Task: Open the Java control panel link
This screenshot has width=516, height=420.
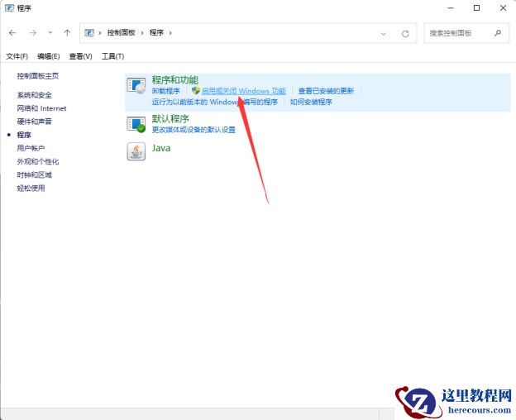Action: 161,148
